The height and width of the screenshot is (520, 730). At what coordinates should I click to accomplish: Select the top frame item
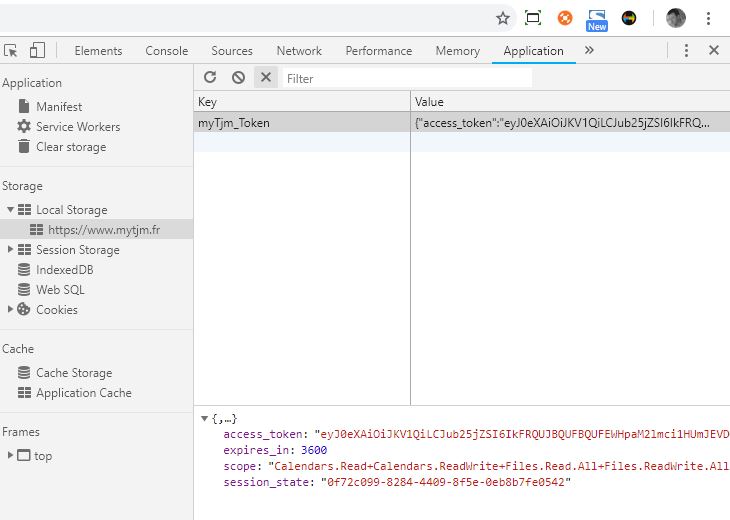(43, 456)
